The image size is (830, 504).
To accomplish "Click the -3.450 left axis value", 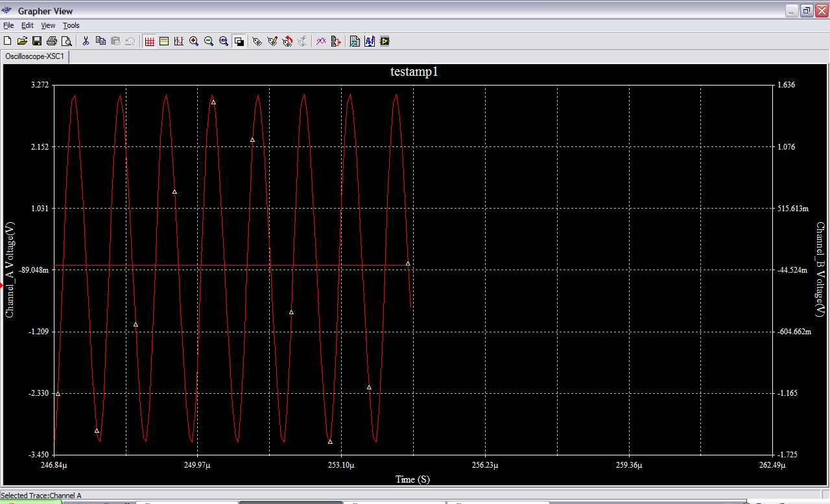I will point(39,455).
